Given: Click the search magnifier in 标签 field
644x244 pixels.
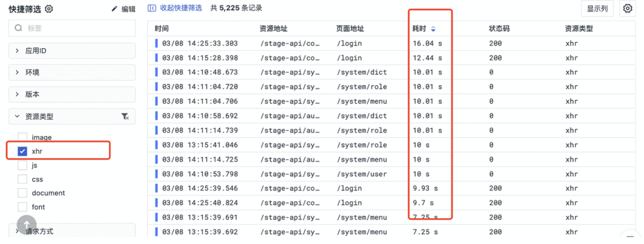Looking at the screenshot, I should coord(18,29).
